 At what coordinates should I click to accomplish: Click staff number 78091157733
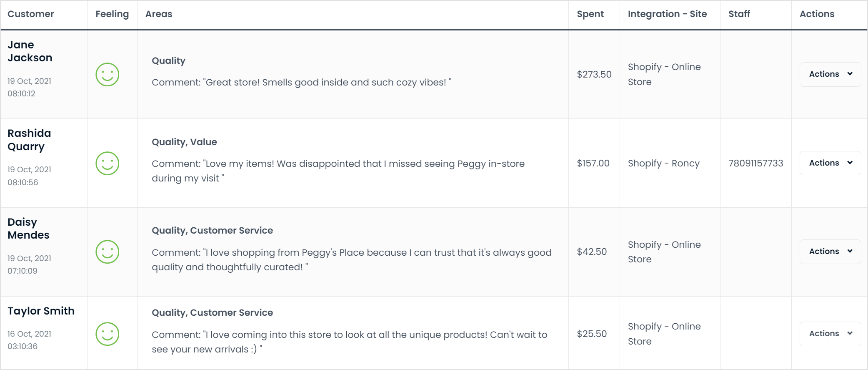coord(755,163)
